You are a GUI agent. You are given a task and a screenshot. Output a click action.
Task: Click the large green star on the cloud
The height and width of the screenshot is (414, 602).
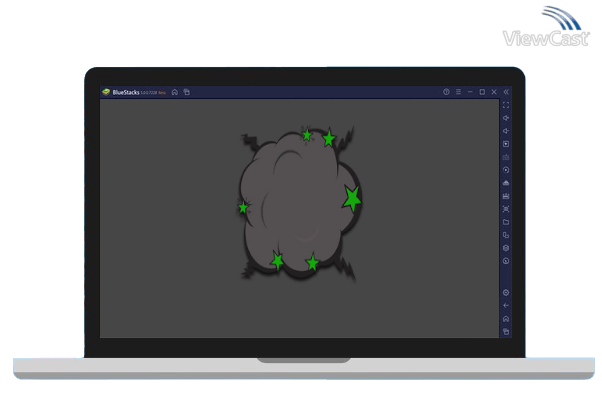(352, 199)
